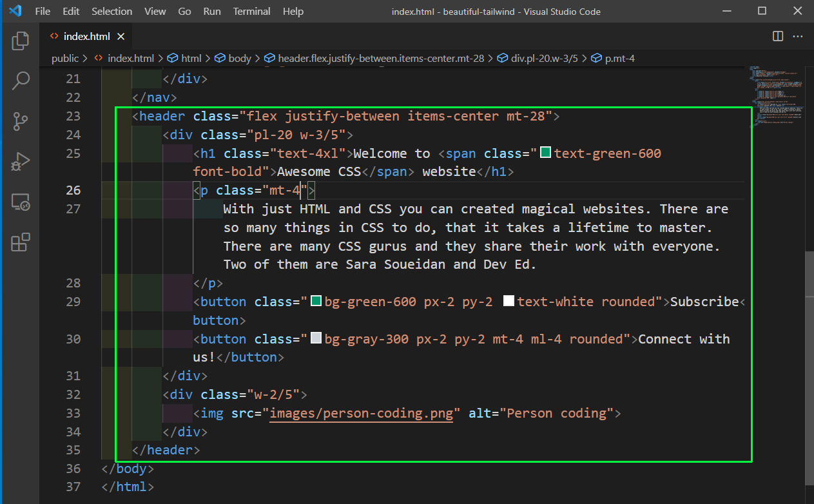Click the closing </html> tag

click(128, 487)
